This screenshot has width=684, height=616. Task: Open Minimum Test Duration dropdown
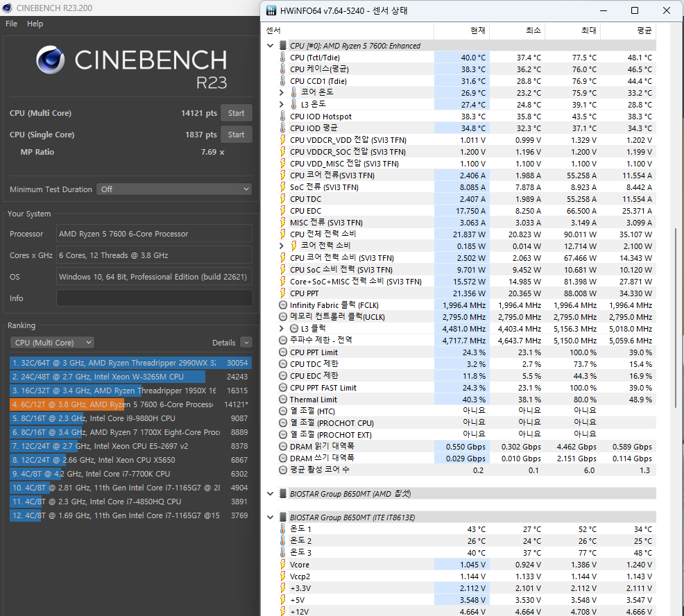[x=174, y=189]
